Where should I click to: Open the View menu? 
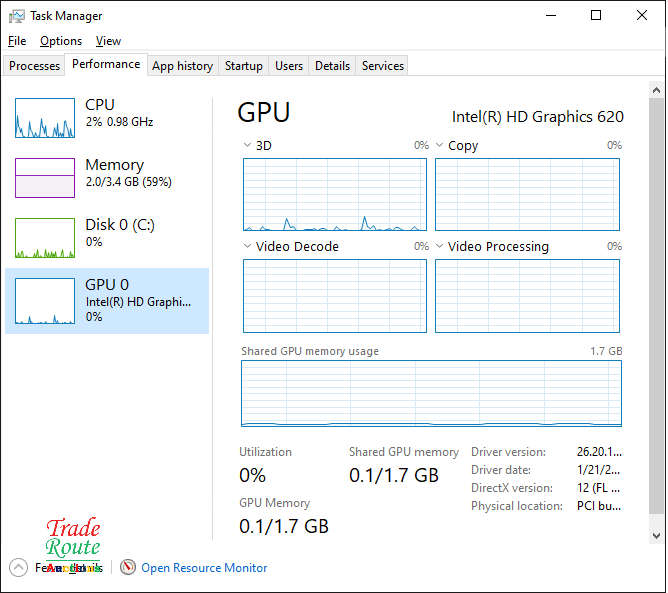click(x=108, y=41)
